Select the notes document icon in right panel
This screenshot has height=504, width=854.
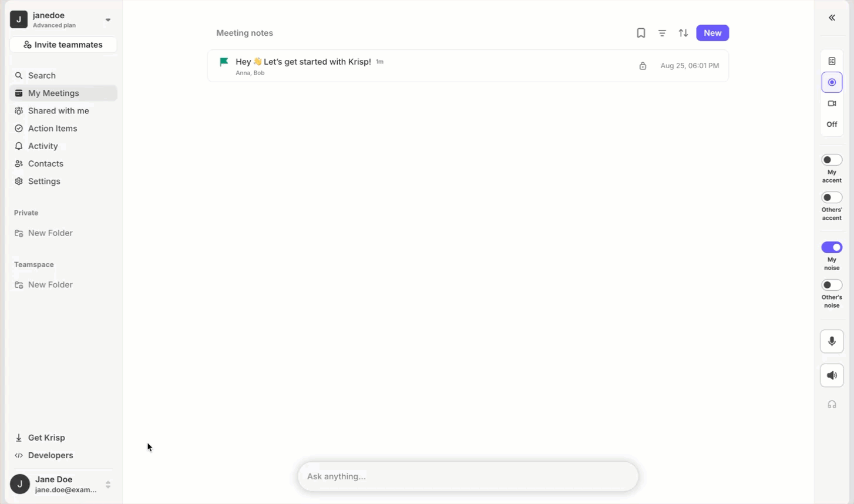tap(832, 61)
